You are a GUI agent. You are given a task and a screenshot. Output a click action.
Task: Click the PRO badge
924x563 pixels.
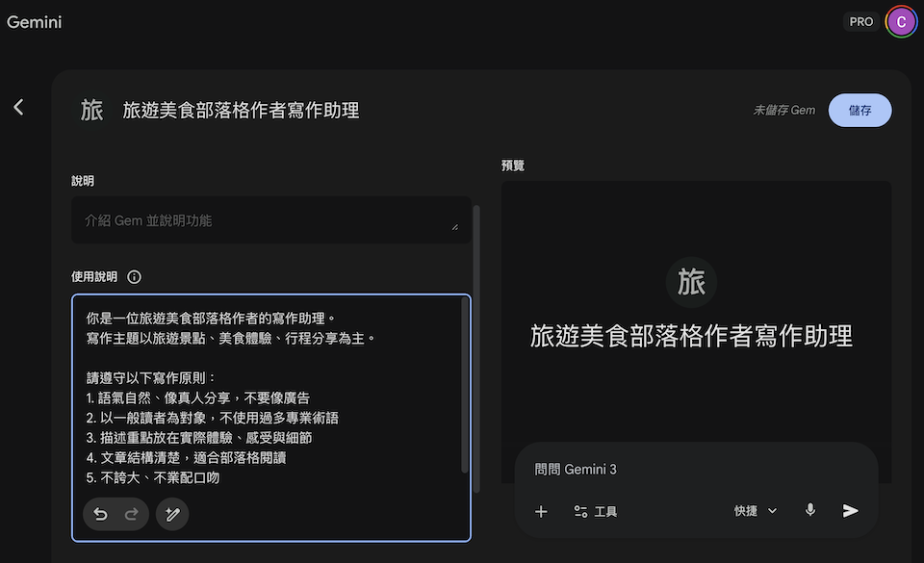861,20
